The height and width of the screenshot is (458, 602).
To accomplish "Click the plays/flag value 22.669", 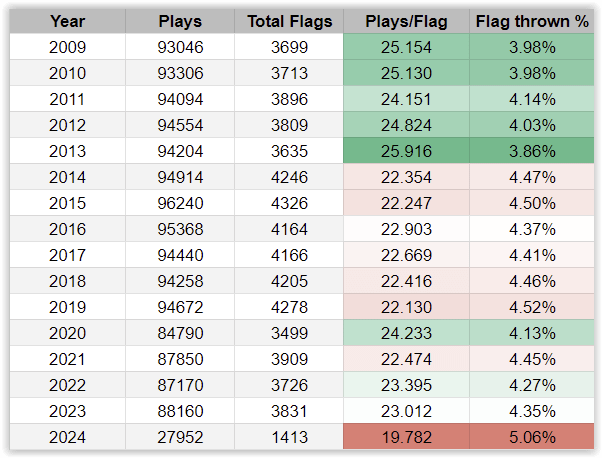I will 406,255.
